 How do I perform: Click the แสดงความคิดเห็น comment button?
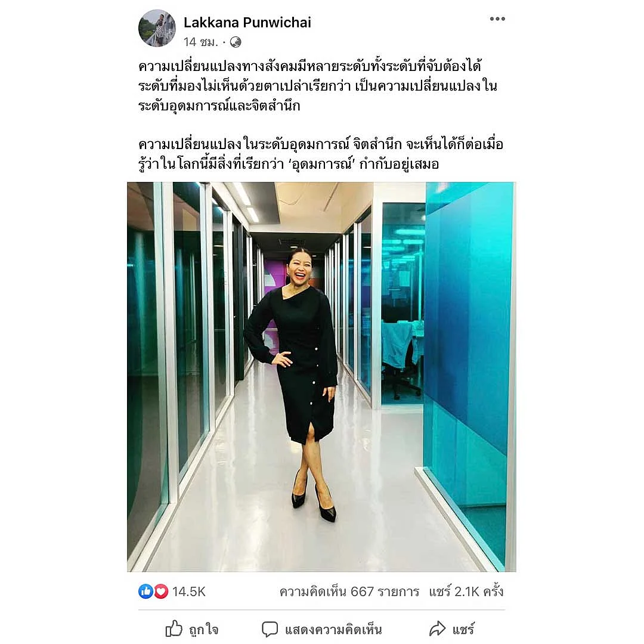[x=322, y=629]
